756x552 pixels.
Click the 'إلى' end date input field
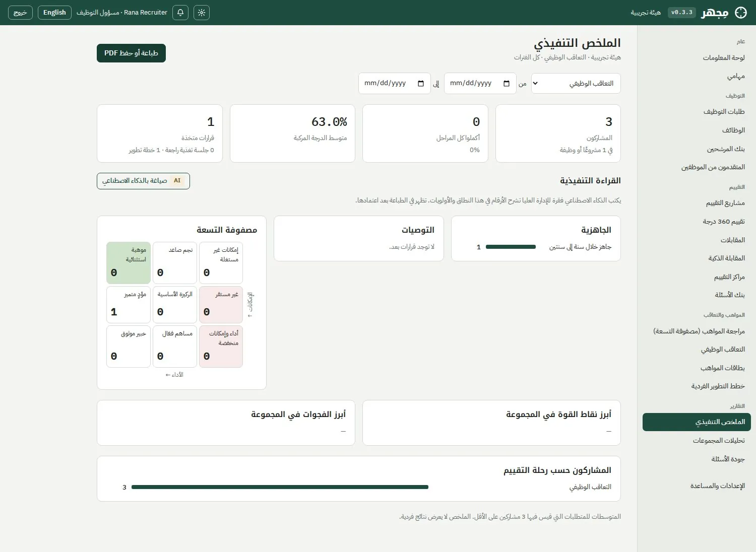(x=395, y=84)
